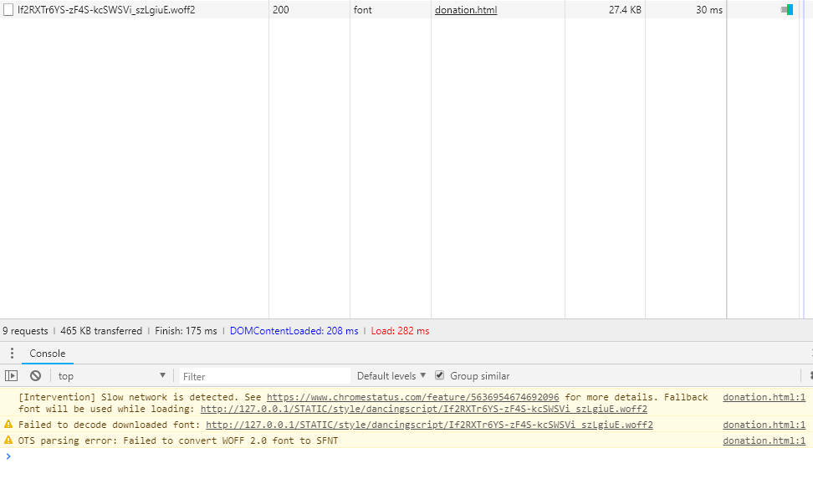Select the woff2 font request name
Image resolution: width=813 pixels, height=504 pixels.
coord(106,10)
